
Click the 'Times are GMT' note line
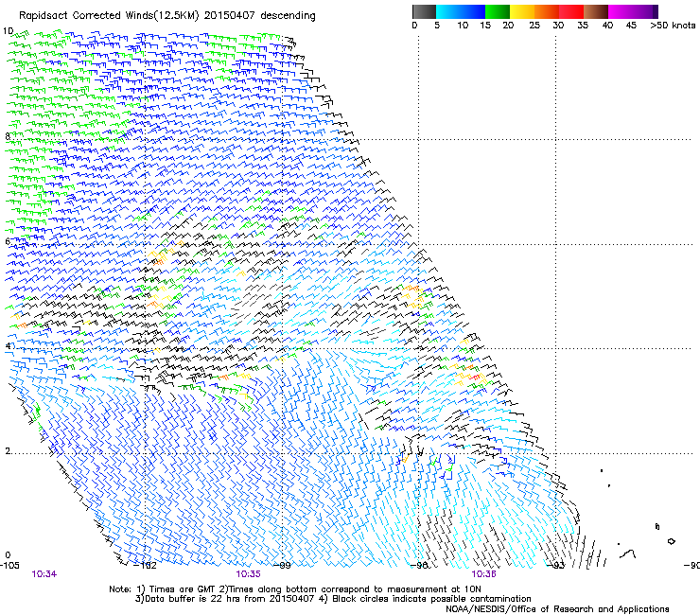pos(295,589)
